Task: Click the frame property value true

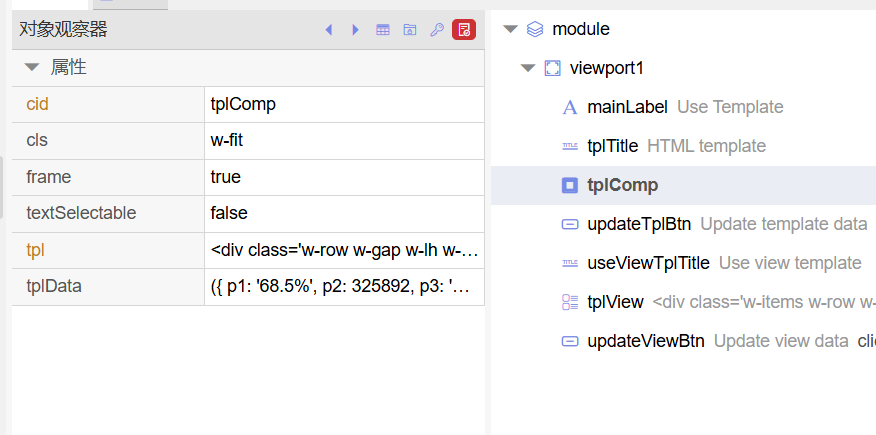Action: 344,178
